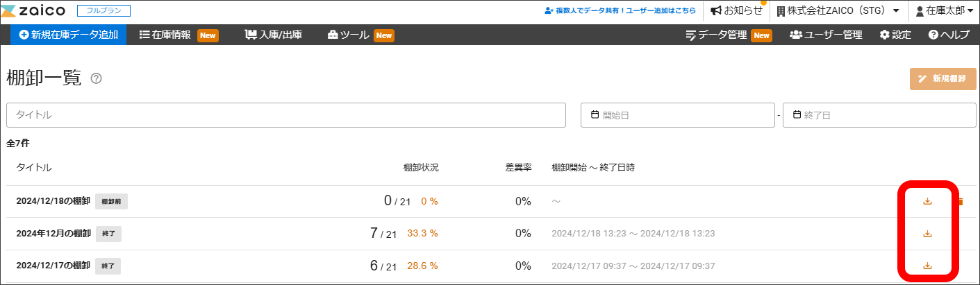Open the 開始日 date picker
The width and height of the screenshot is (980, 285).
pyautogui.click(x=677, y=115)
